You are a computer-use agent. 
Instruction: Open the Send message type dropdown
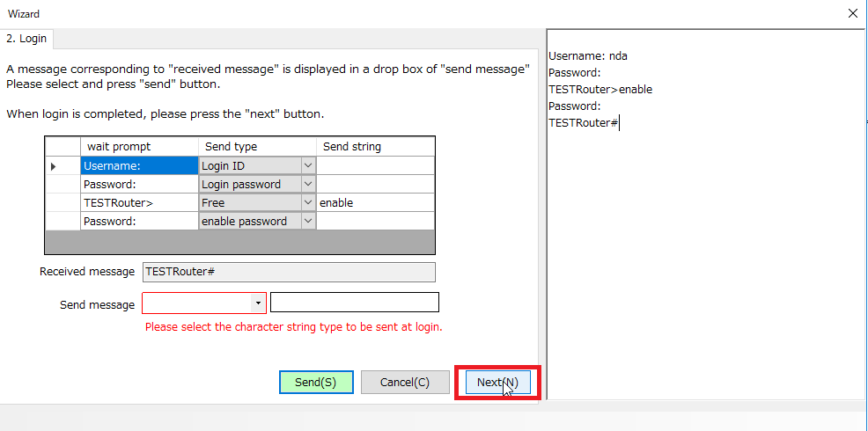pyautogui.click(x=258, y=303)
